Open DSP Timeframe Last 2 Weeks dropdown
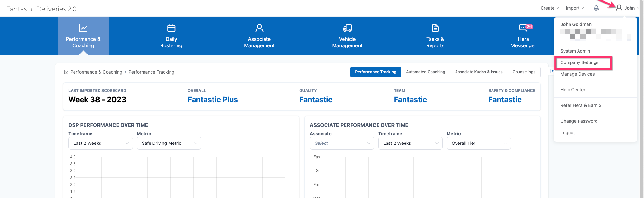This screenshot has height=198, width=644. pyautogui.click(x=100, y=143)
